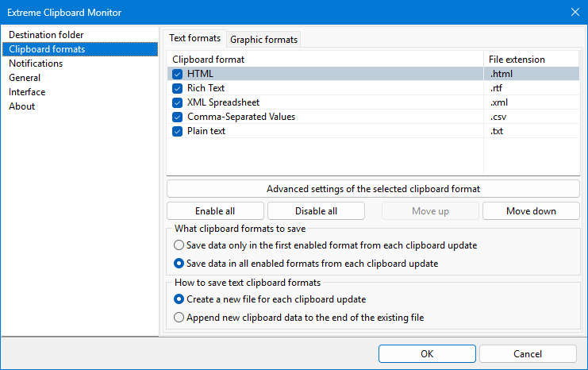Click the File extension column header
The image size is (588, 370).
532,60
